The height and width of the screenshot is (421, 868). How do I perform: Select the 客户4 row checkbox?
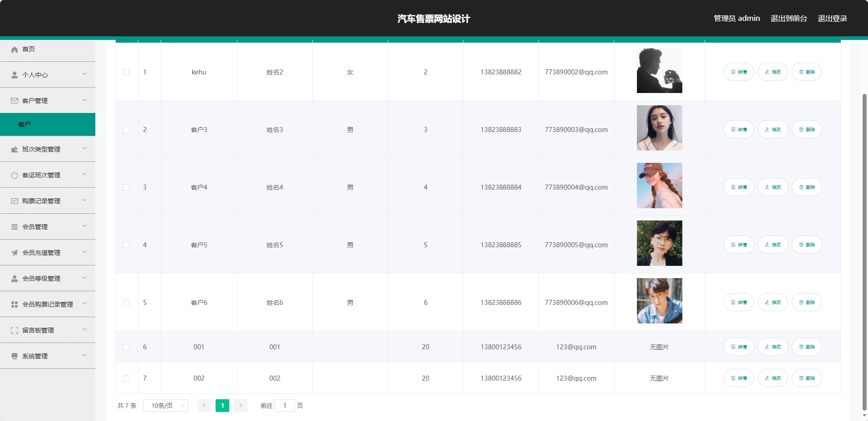click(x=126, y=187)
